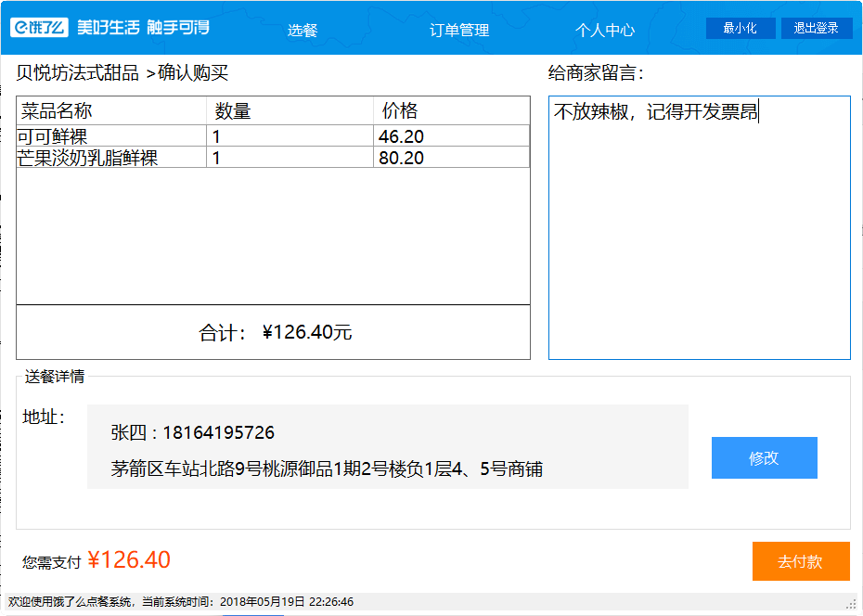Select the 可可鲜裸 dish name cell

coord(111,136)
